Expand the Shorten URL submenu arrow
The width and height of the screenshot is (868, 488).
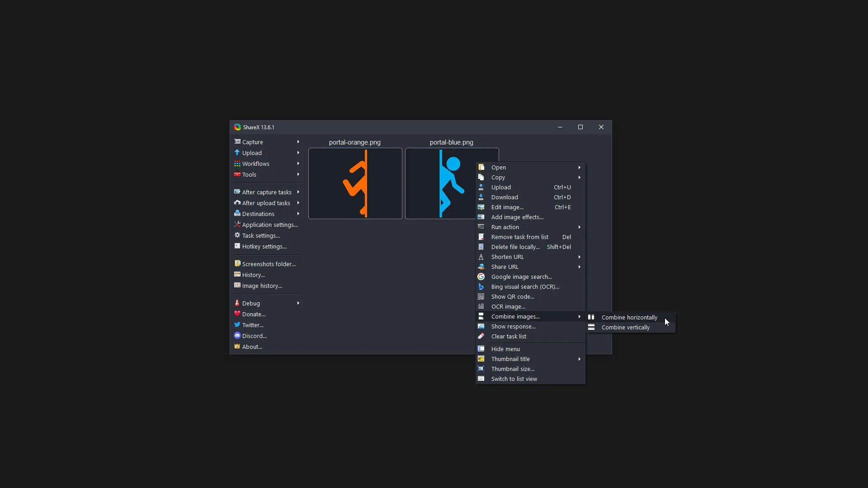[579, 257]
